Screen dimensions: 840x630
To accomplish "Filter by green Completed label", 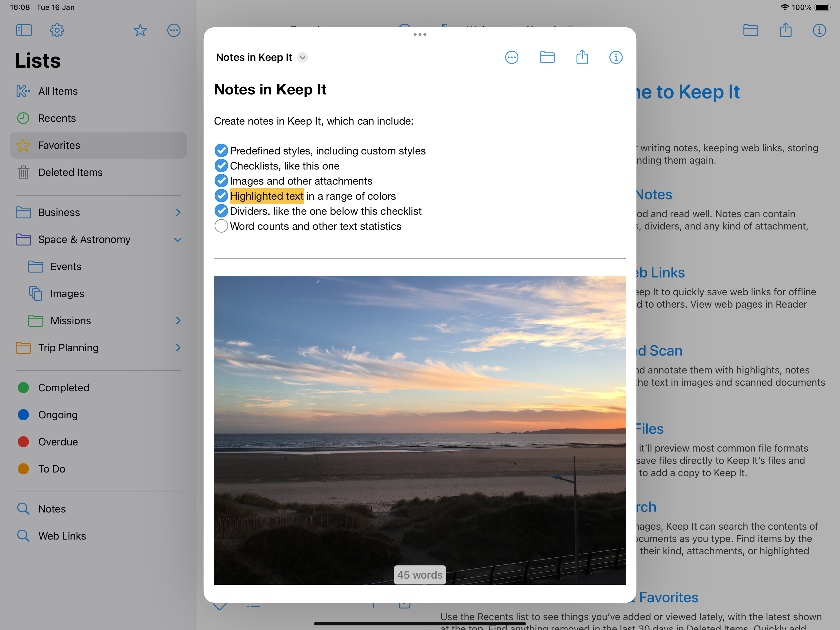I will pyautogui.click(x=98, y=388).
